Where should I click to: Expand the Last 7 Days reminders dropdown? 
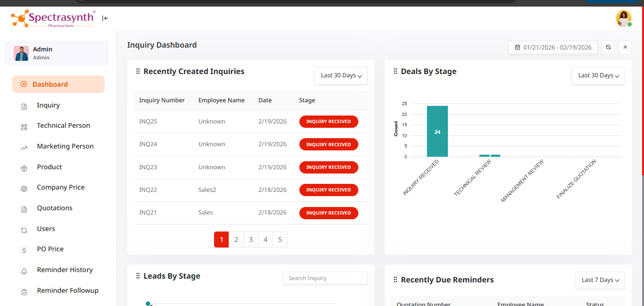pyautogui.click(x=599, y=280)
